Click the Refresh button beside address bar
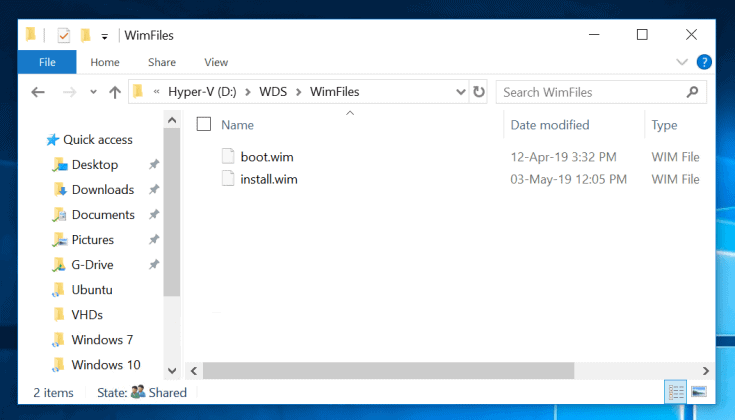Viewport: 735px width, 420px height. point(479,92)
